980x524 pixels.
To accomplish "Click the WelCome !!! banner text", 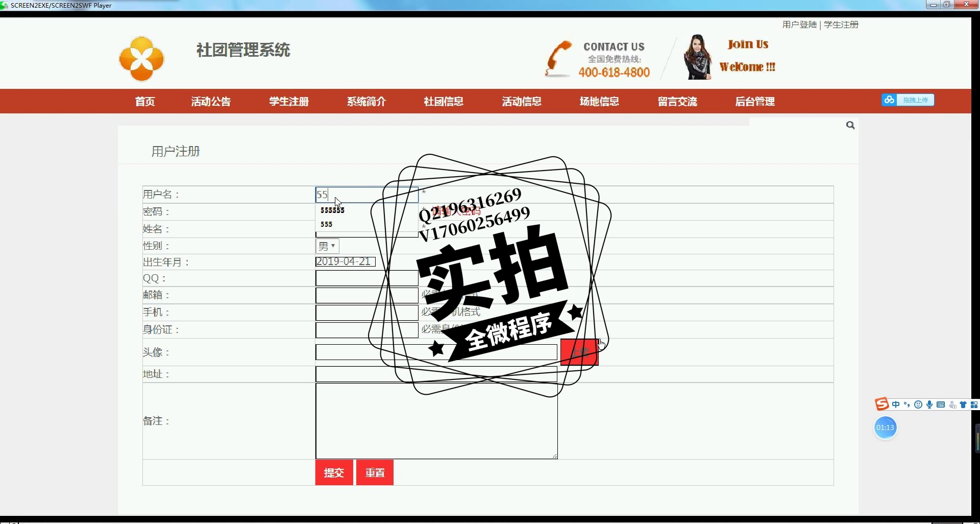I will click(x=747, y=67).
